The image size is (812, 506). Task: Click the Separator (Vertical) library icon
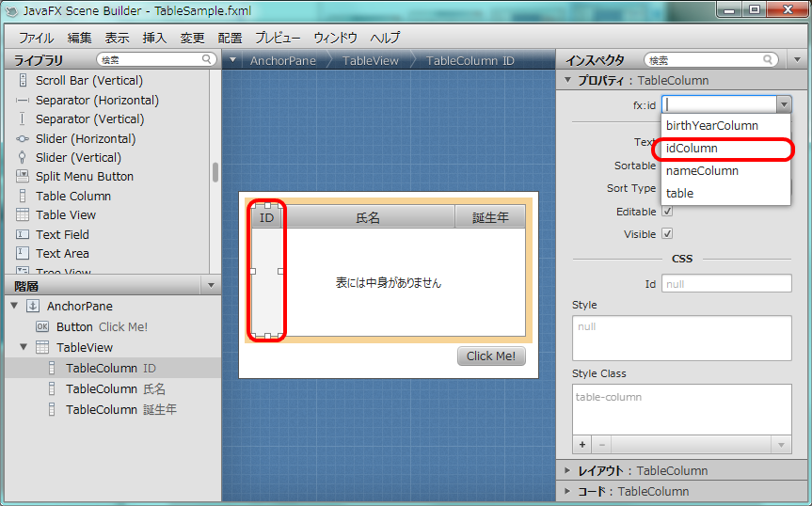click(23, 119)
